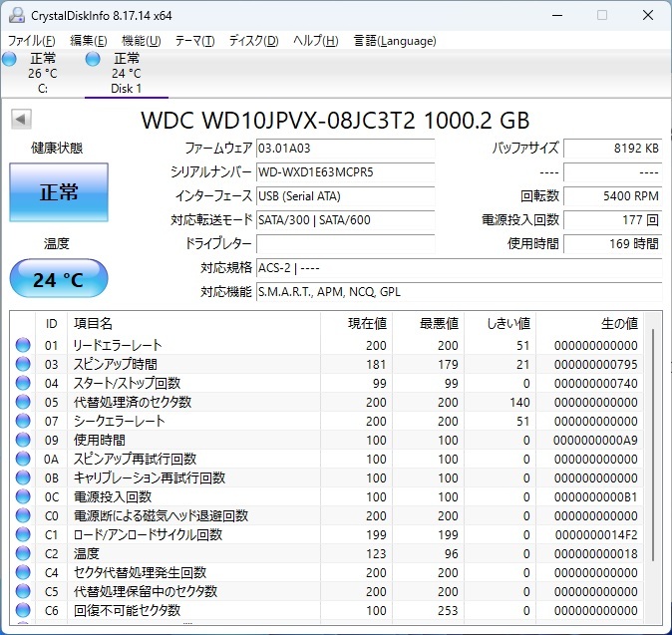
Task: Switch to the Disk 1 tab
Action: (x=127, y=74)
